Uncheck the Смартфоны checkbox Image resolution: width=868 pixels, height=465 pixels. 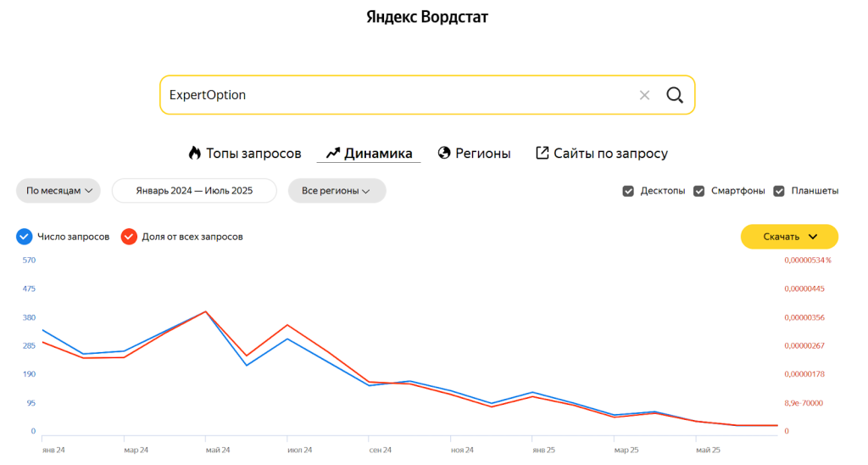(x=699, y=191)
